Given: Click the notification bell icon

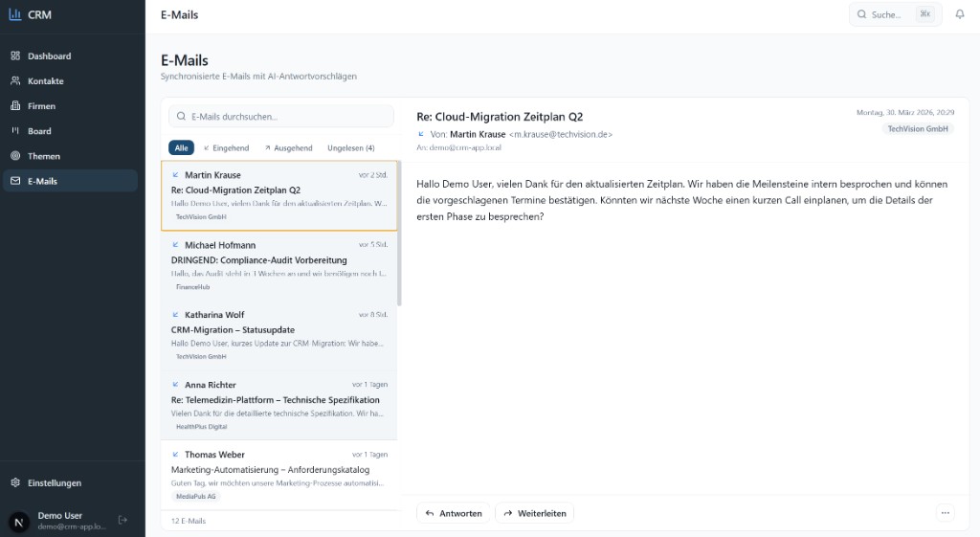Looking at the screenshot, I should click(x=960, y=14).
